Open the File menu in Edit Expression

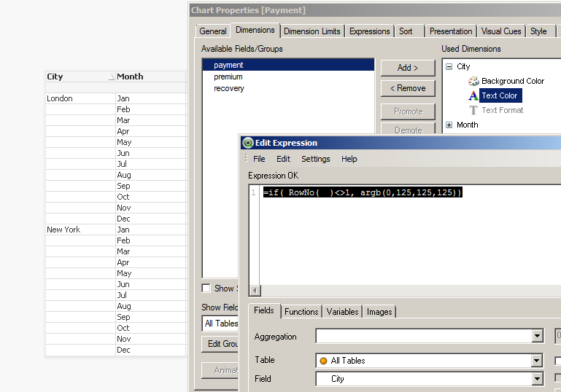(x=259, y=159)
